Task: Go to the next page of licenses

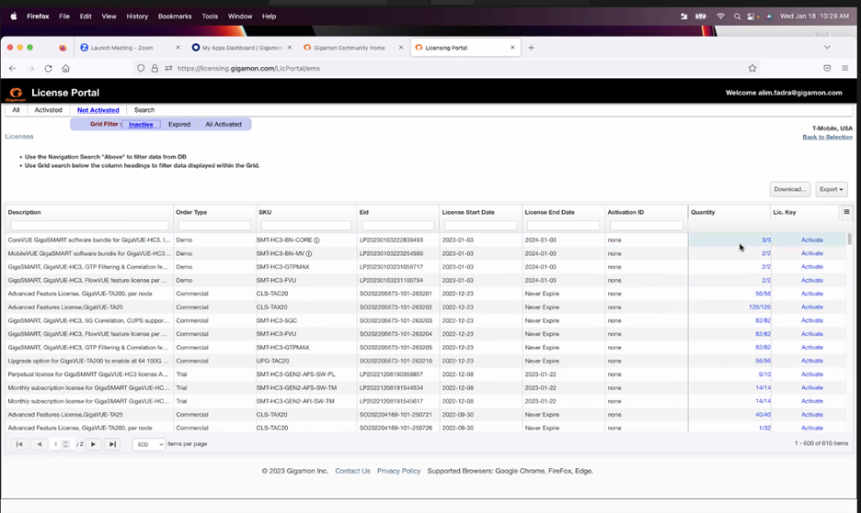Action: 93,444
